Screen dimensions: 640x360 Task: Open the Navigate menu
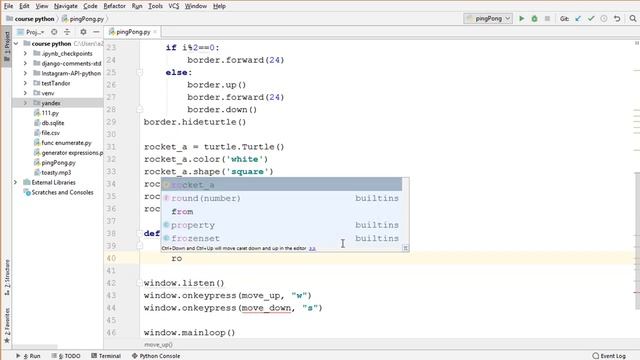66,6
